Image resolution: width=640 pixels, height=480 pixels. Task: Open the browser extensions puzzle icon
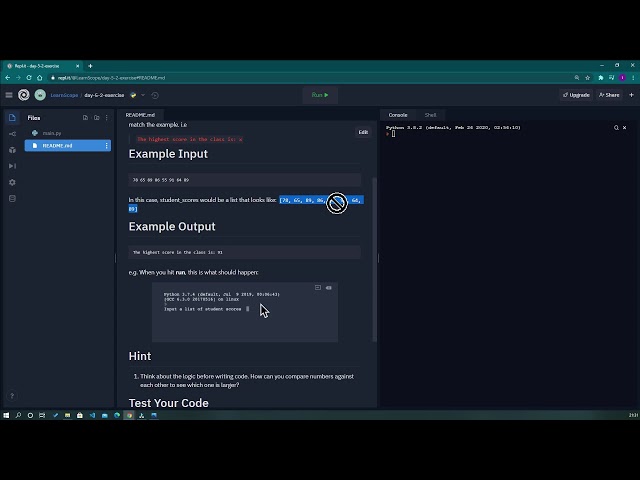click(600, 78)
